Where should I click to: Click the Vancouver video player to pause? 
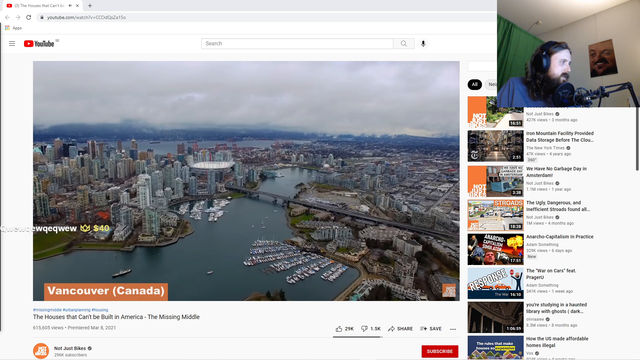246,181
